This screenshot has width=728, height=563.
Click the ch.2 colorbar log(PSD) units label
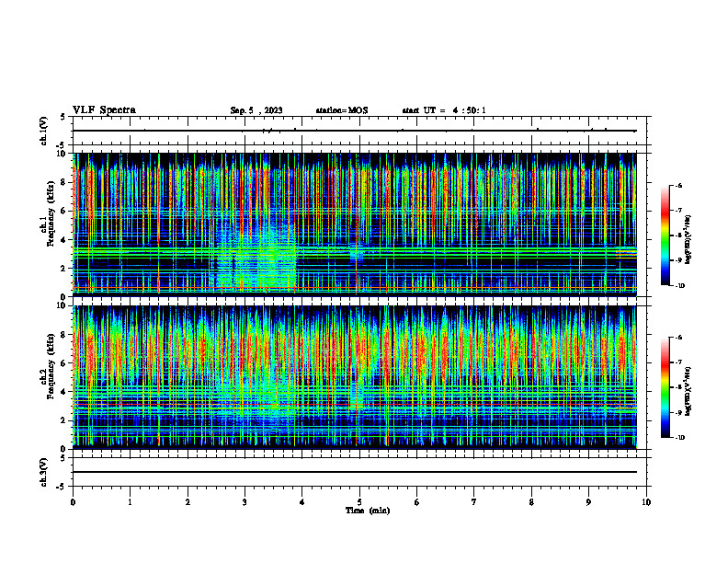click(x=688, y=391)
